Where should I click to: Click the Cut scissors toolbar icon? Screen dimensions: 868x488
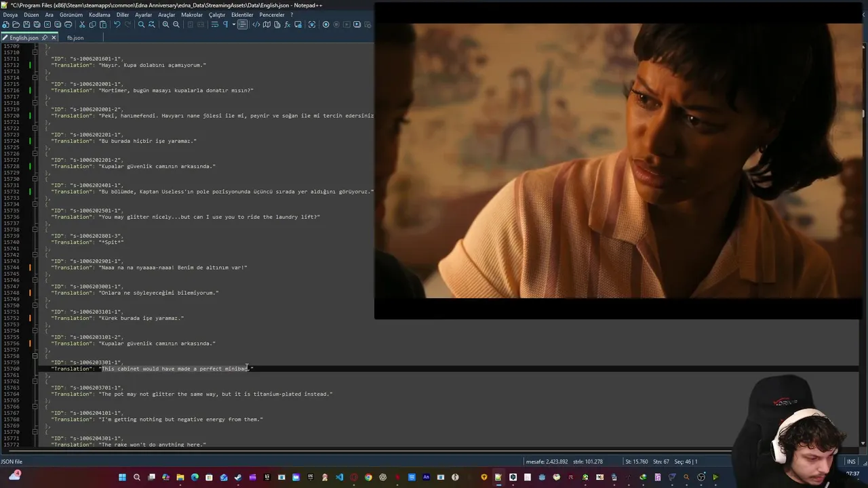coord(82,24)
